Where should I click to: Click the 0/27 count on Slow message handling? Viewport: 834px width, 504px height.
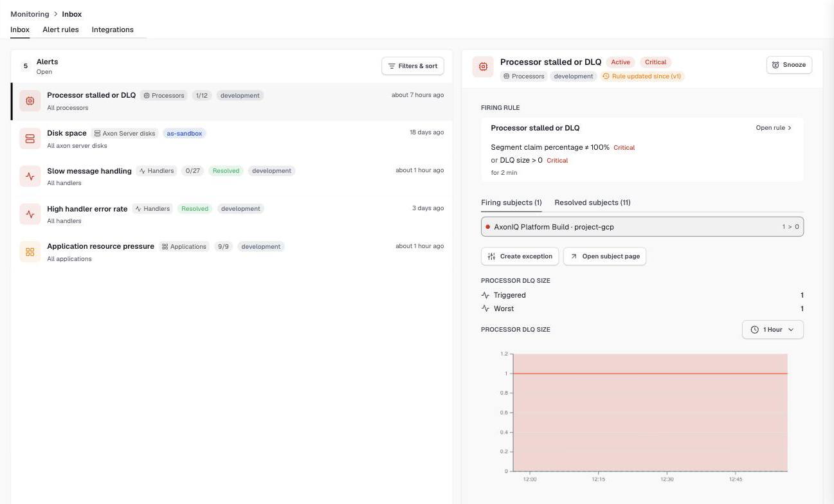[x=193, y=171]
